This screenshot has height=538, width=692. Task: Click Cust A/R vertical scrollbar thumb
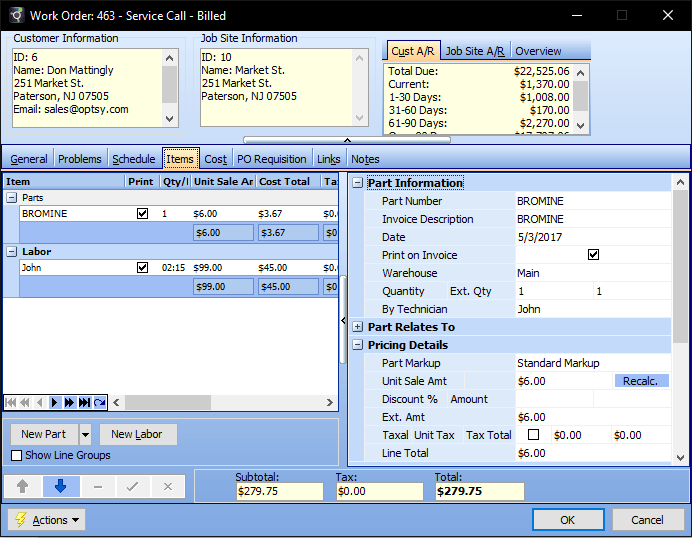tap(580, 96)
